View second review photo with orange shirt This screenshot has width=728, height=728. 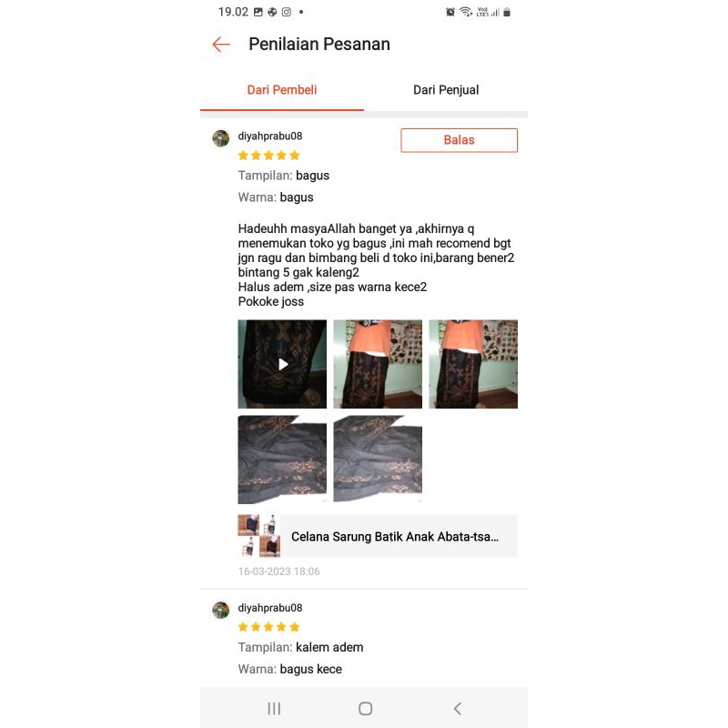point(378,364)
